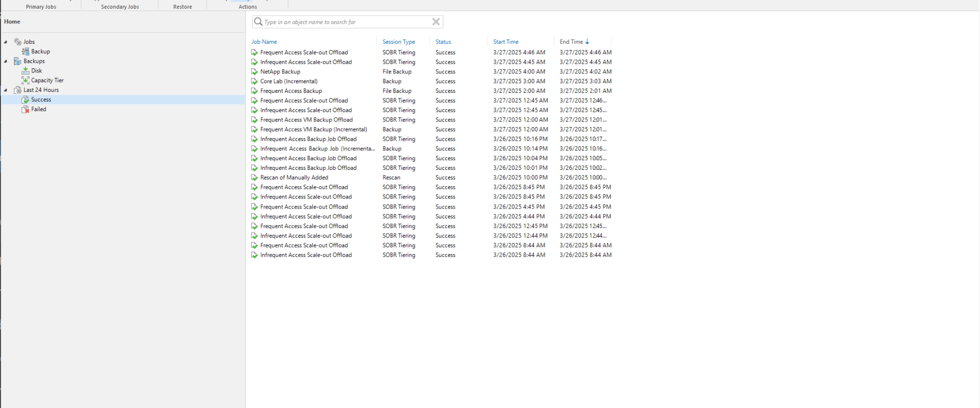Click the Failed node icon
Viewport: 980px width, 408px height.
[26, 110]
